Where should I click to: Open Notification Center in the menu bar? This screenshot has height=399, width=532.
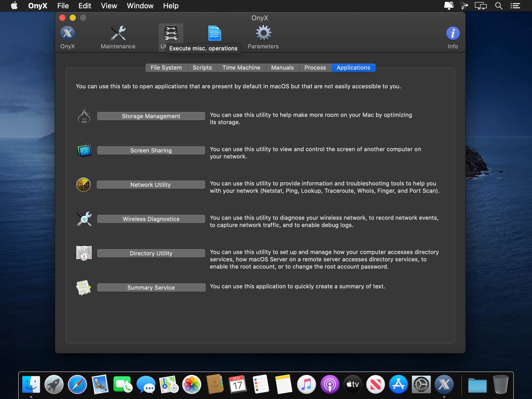(x=515, y=6)
